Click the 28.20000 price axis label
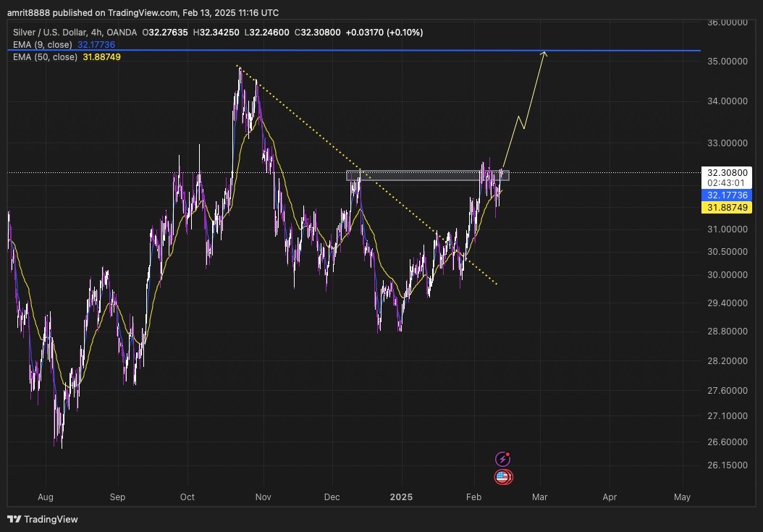763x532 pixels. [x=727, y=361]
